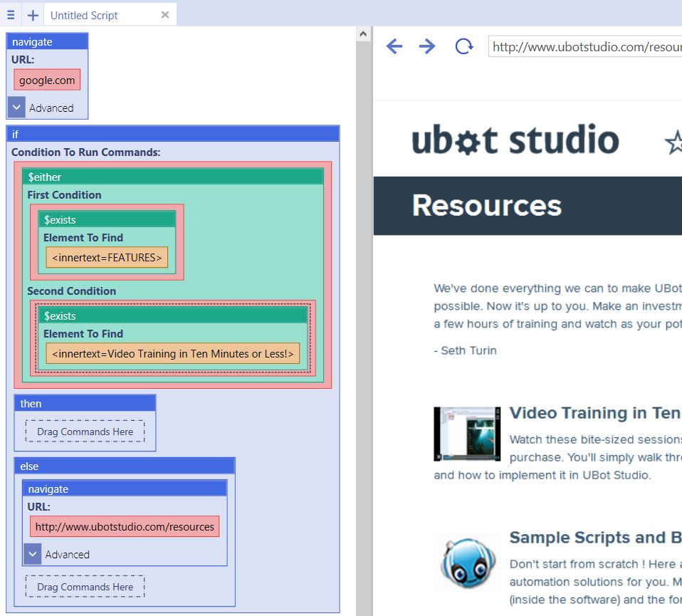Expand Advanced options in the else navigate command
Screen dimensions: 682x616
[x=33, y=554]
